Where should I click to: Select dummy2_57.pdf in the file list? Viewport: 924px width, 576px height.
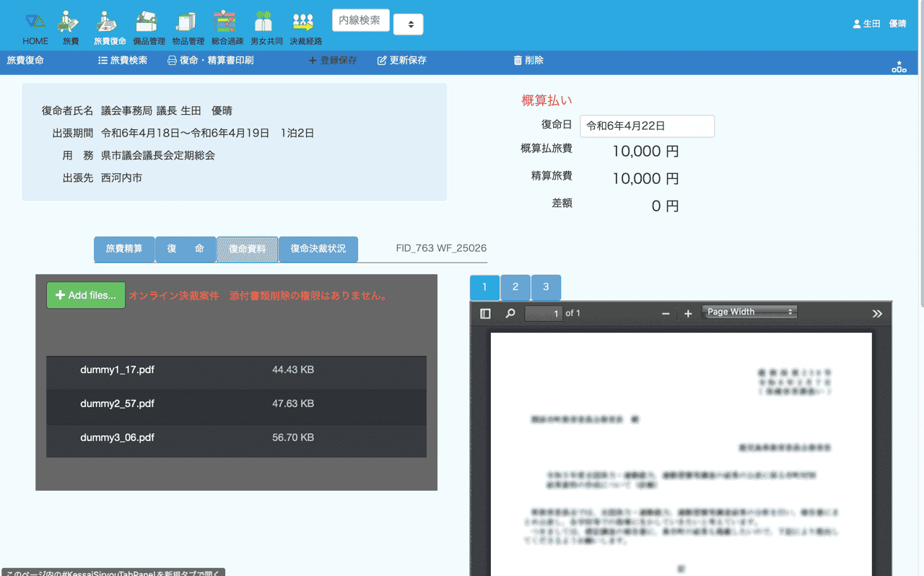(x=118, y=403)
